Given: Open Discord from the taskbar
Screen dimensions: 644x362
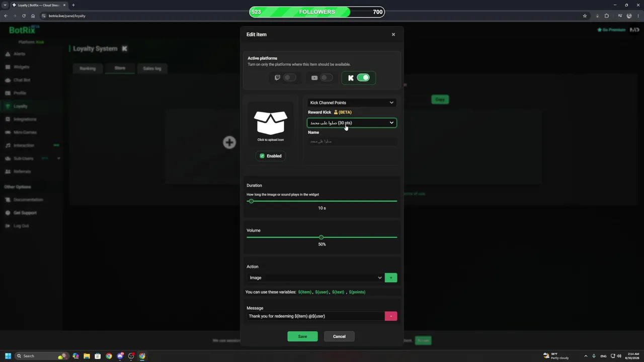Looking at the screenshot, I should coord(120,356).
